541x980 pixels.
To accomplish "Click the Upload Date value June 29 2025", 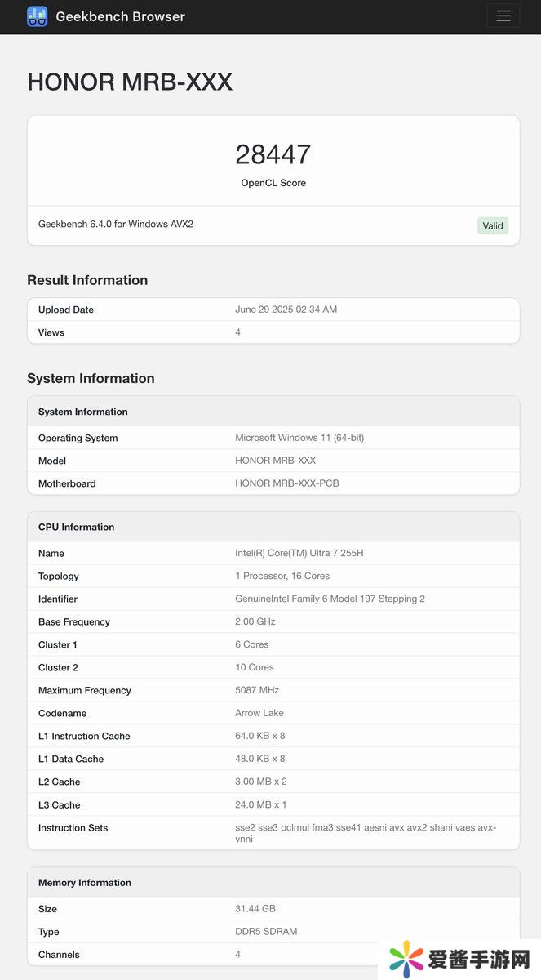I will point(286,310).
